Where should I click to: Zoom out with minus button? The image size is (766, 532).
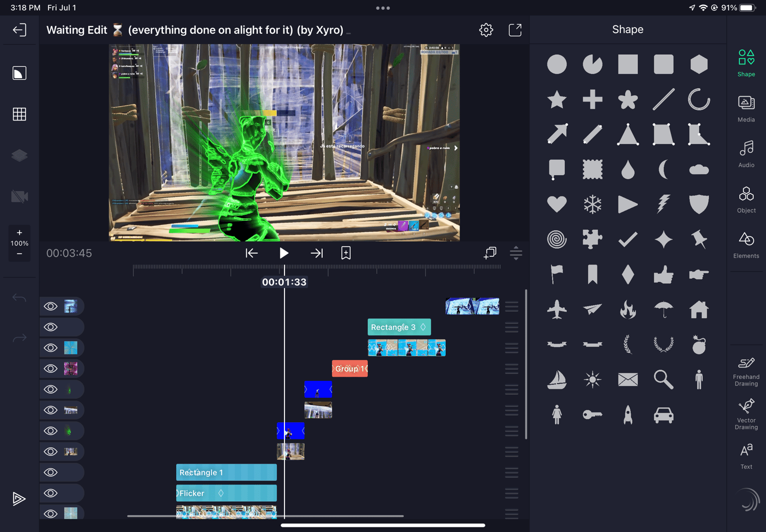[19, 254]
